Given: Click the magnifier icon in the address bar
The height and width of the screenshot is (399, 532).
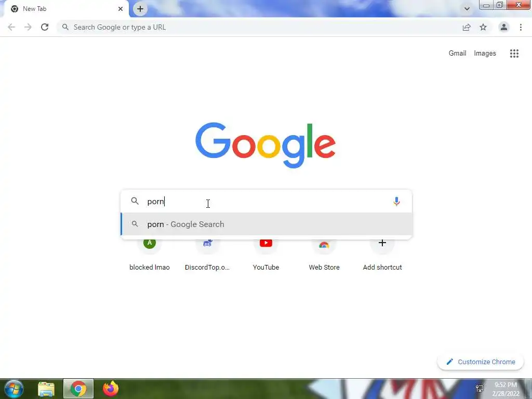Looking at the screenshot, I should coord(65,27).
